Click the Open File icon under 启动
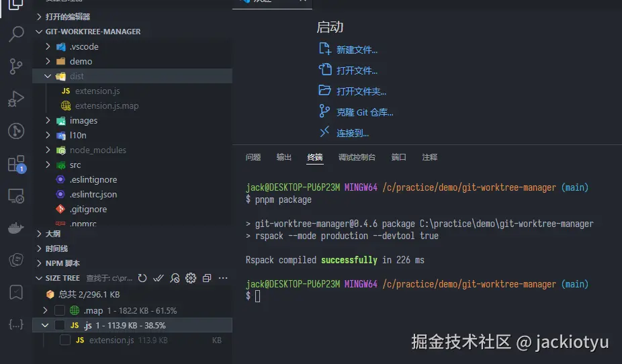Screen dimensions: 622x364 [x=325, y=69]
